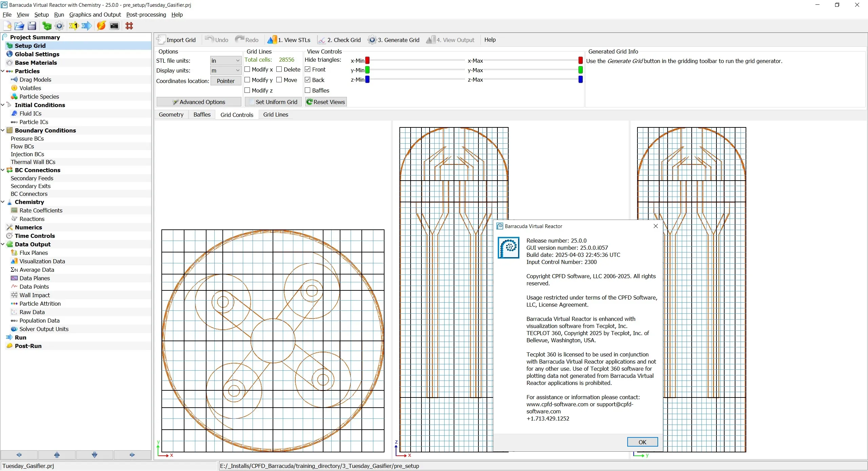
Task: Open the black terminal console icon
Action: pos(114,26)
